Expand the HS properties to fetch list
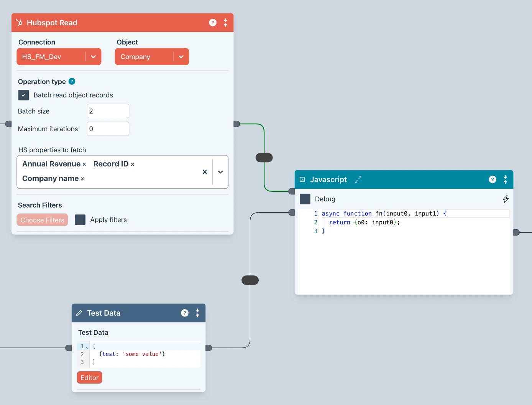 (220, 172)
